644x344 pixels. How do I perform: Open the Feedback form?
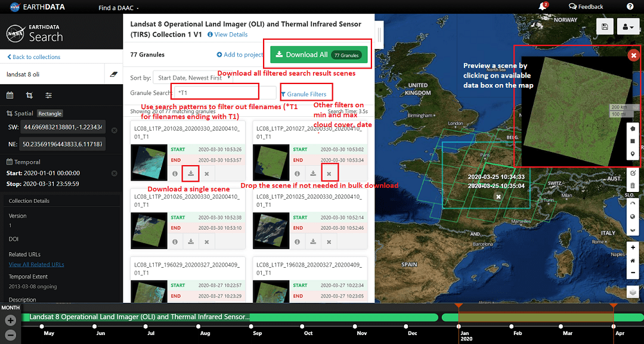(586, 7)
